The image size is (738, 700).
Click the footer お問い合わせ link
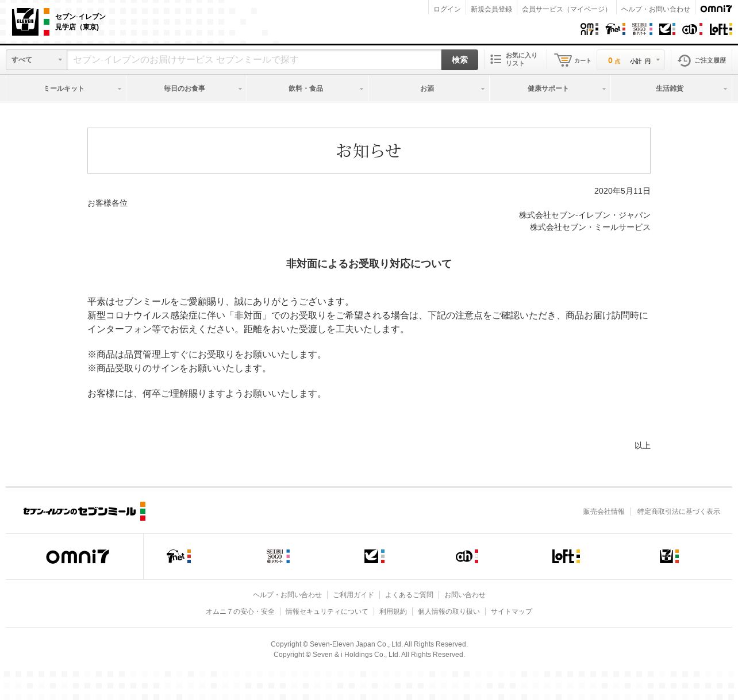465,595
